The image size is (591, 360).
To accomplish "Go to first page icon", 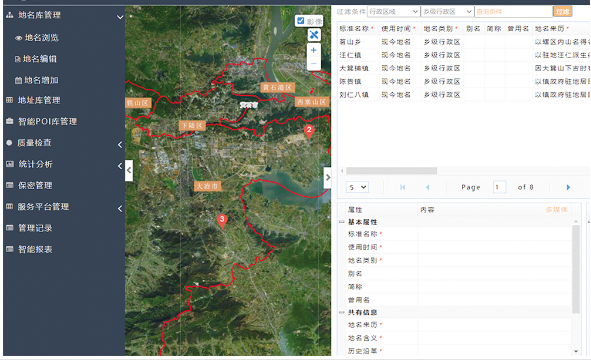I will (x=403, y=187).
